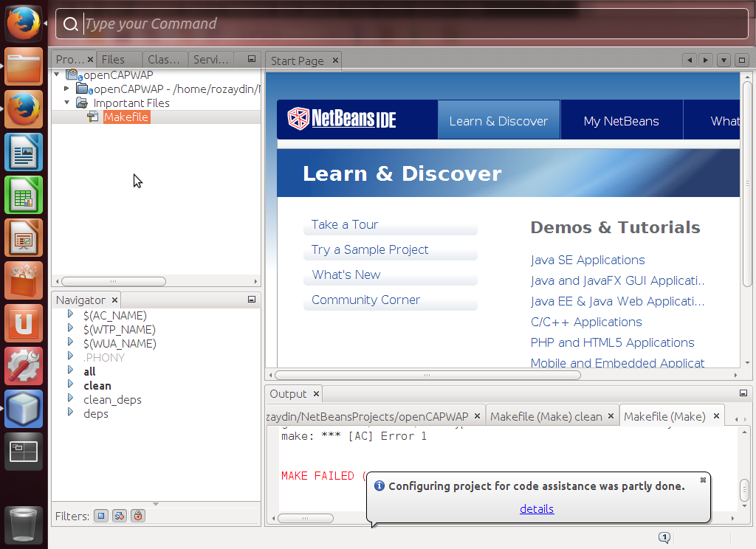Open the Take a Tour link
The image size is (756, 549).
[x=345, y=224]
